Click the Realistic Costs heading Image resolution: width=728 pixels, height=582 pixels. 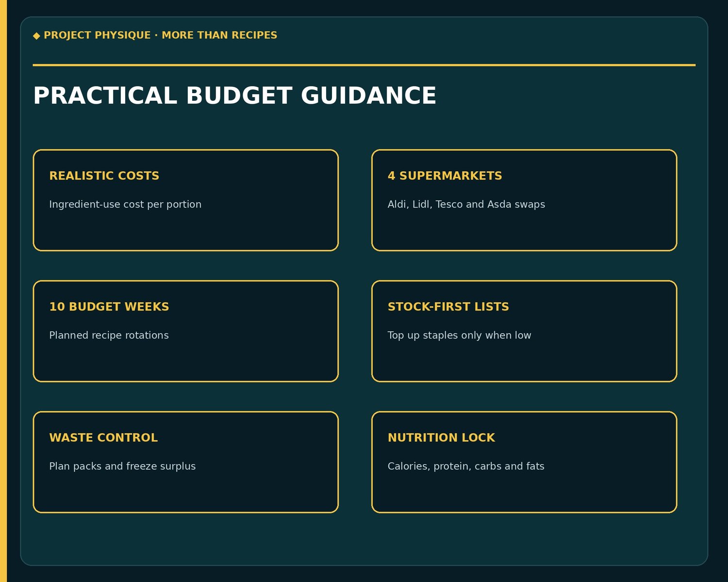pyautogui.click(x=104, y=176)
